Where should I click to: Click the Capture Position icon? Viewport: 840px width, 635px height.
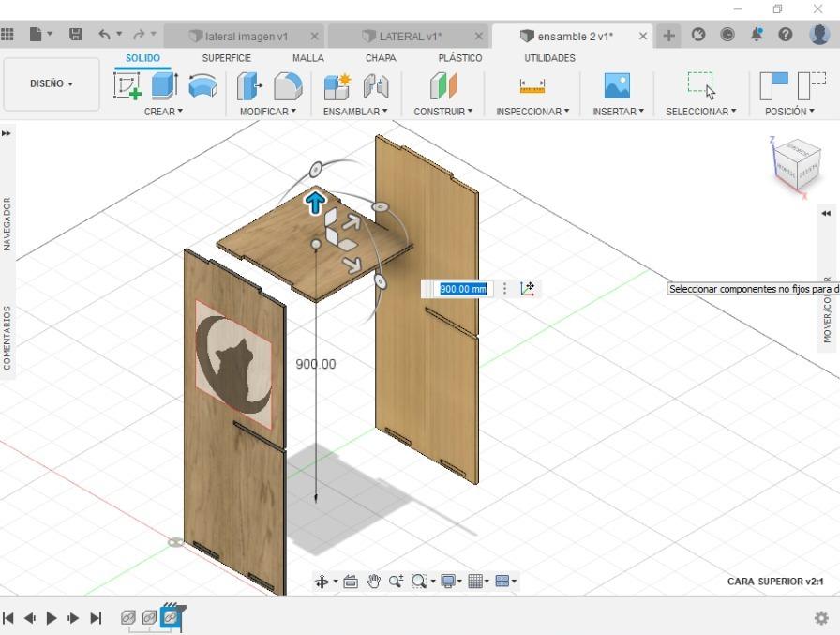coord(774,85)
